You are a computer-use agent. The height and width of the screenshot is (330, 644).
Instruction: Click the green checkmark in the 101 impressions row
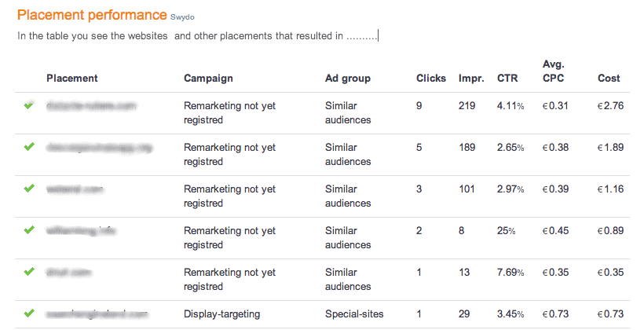coord(29,189)
